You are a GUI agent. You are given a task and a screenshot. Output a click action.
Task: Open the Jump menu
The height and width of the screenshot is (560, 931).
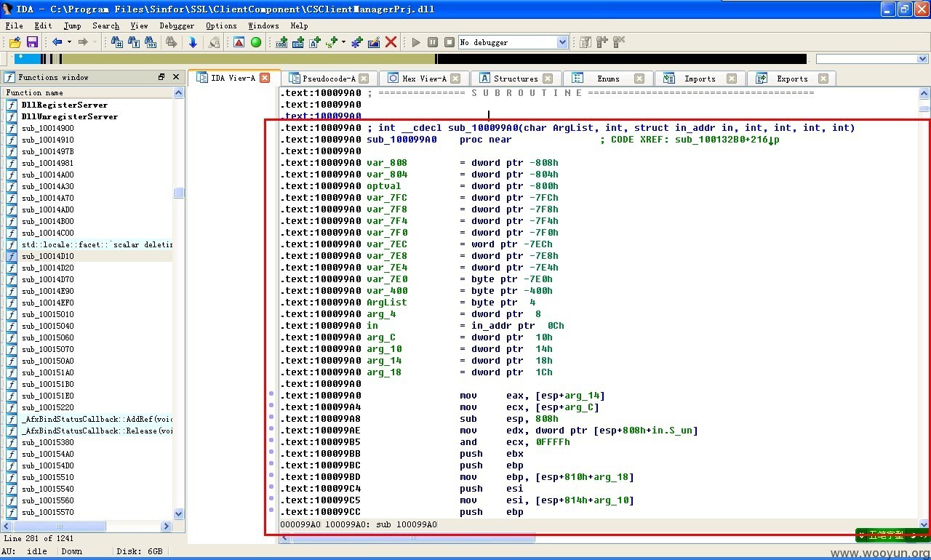pos(73,25)
